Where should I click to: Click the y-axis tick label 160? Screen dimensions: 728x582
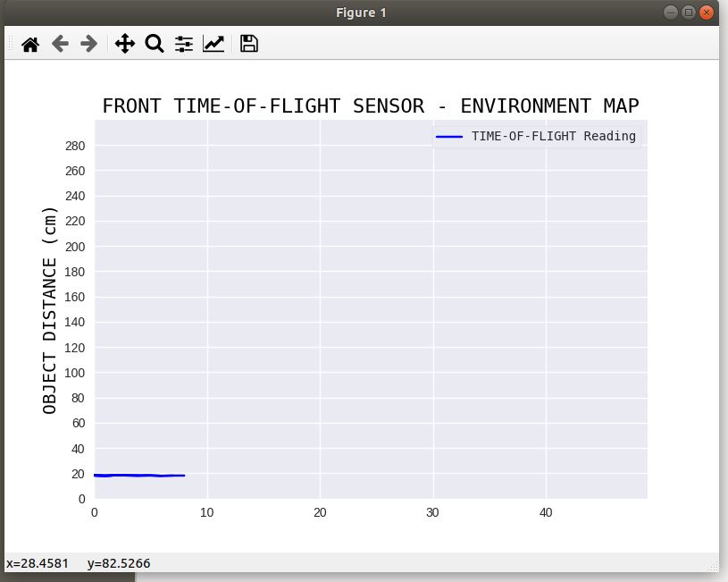(x=75, y=297)
